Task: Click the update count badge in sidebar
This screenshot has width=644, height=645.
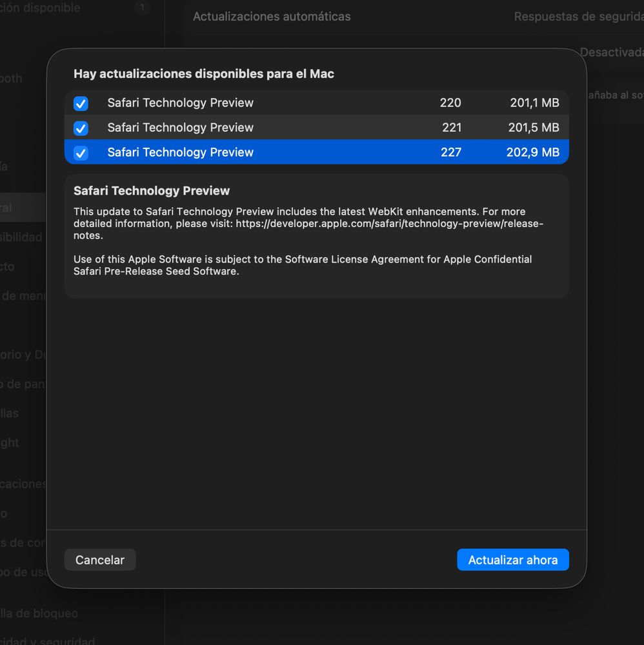Action: 142,7
